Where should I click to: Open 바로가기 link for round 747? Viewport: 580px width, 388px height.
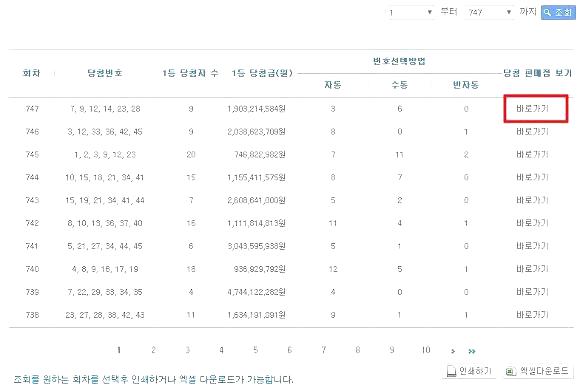[532, 108]
